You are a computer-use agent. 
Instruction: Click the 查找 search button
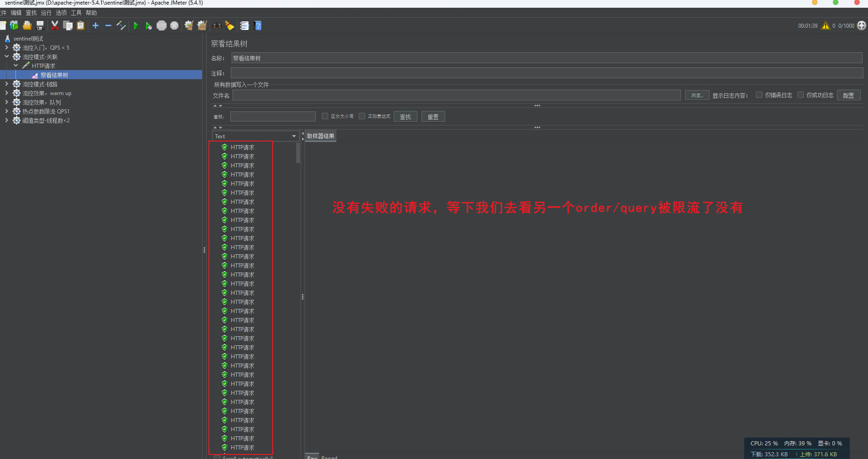point(405,116)
